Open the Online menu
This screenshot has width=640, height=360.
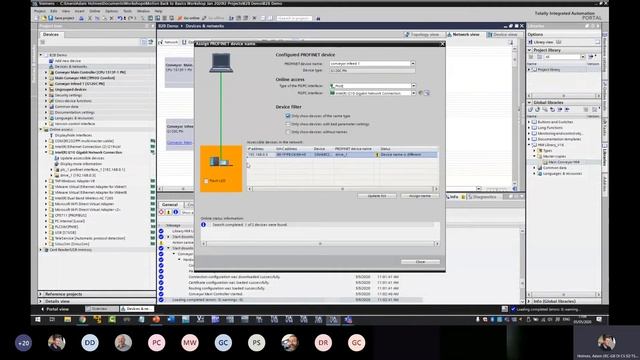coord(95,11)
